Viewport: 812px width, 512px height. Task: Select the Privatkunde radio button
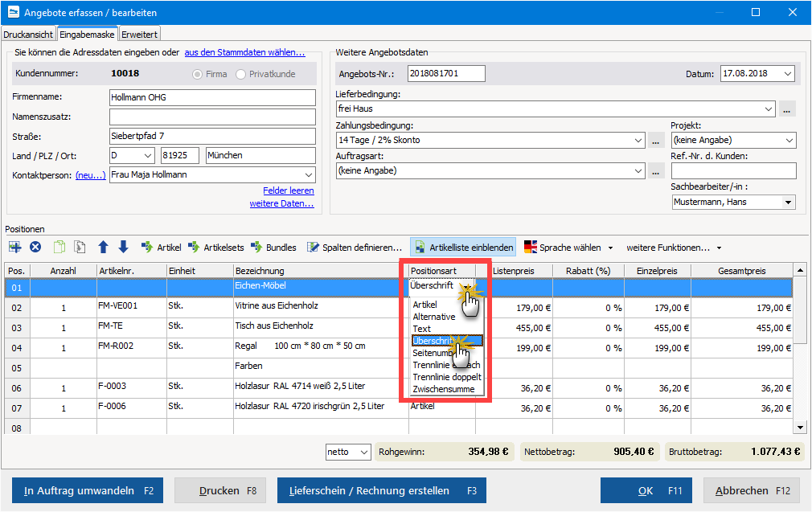pos(240,74)
